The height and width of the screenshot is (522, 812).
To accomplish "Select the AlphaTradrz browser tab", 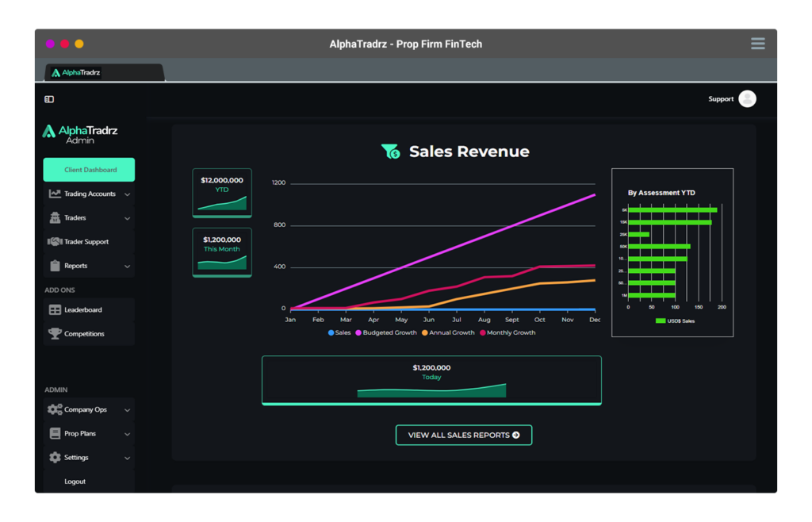I will [x=77, y=72].
